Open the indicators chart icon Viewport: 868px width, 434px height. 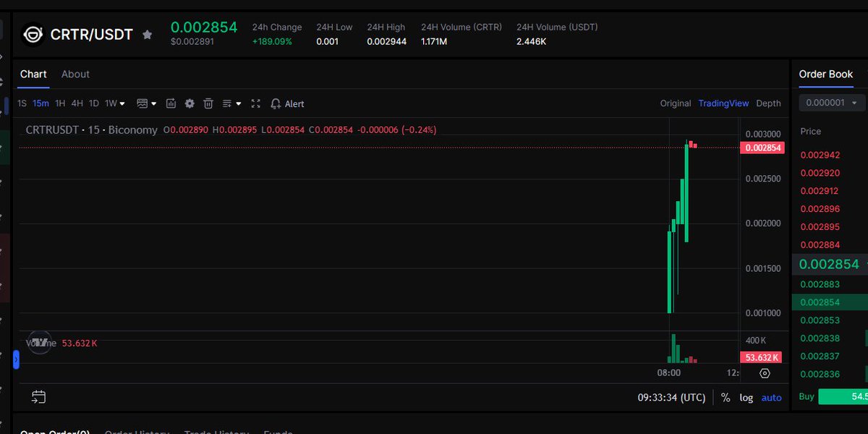click(x=171, y=103)
